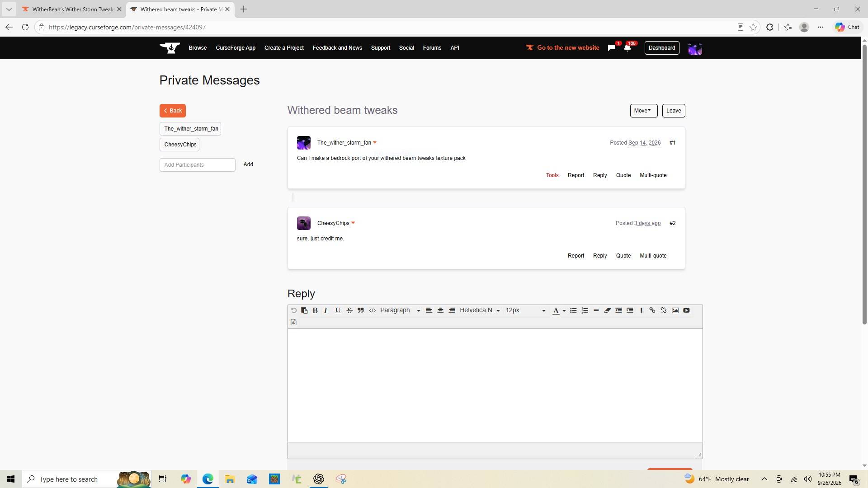Open the notifications bell icon
The image size is (868, 488).
[x=627, y=48]
